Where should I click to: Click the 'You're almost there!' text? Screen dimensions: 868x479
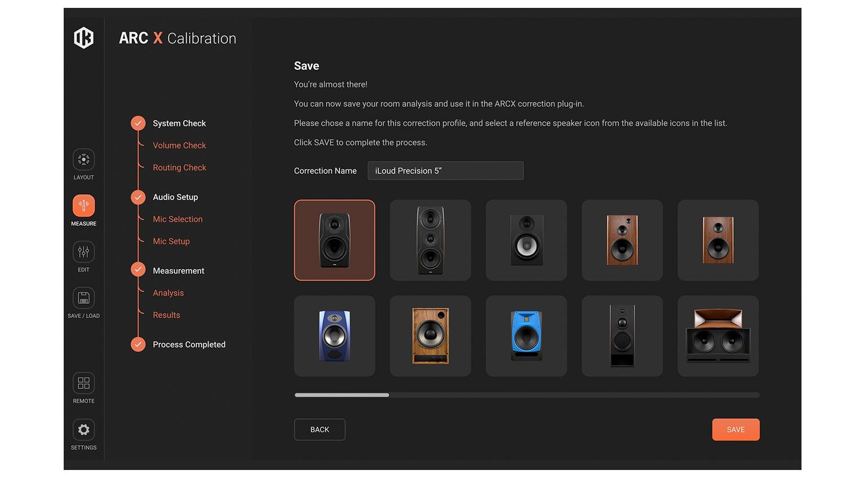[330, 85]
